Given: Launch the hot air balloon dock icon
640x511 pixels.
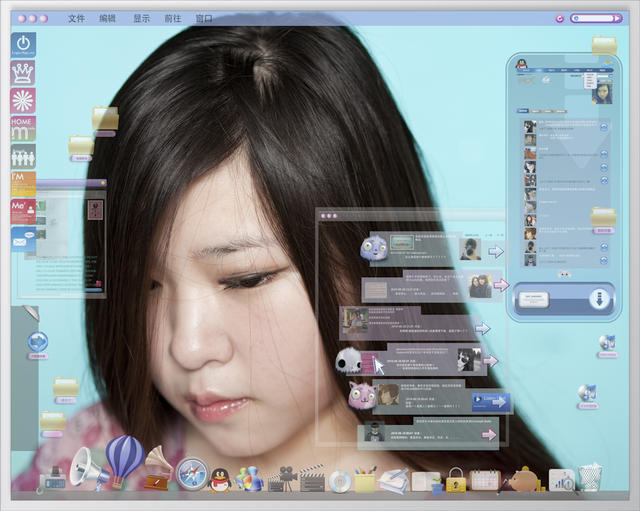Looking at the screenshot, I should pos(124,460).
